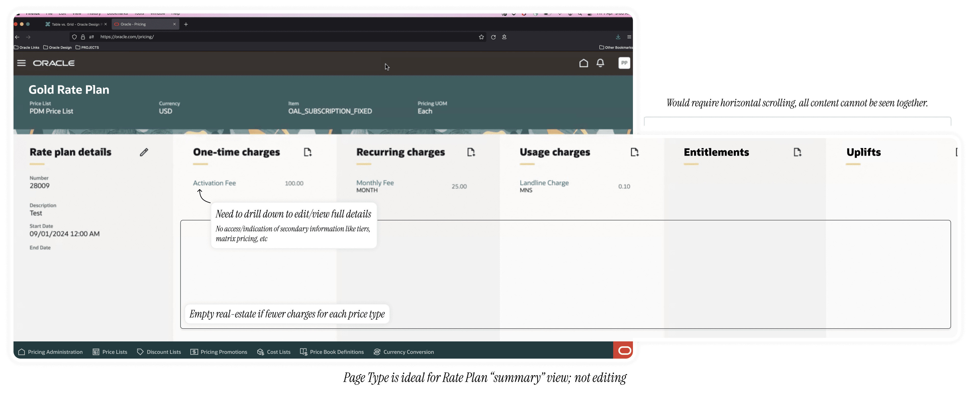The height and width of the screenshot is (396, 980).
Task: Click the USD currency value
Action: click(x=165, y=111)
